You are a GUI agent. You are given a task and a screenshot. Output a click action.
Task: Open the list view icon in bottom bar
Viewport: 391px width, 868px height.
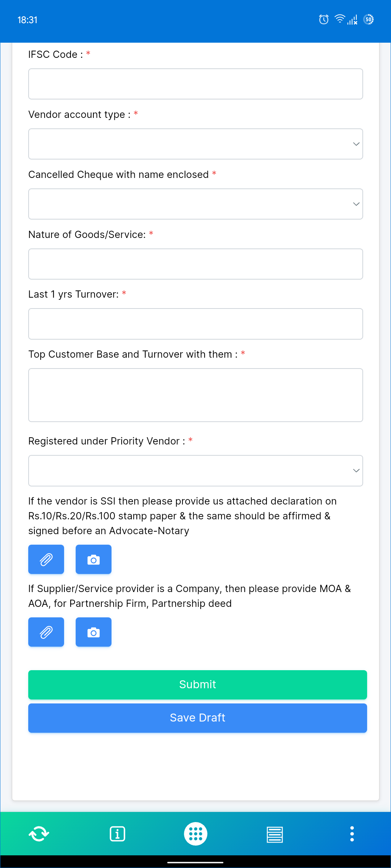tap(274, 834)
